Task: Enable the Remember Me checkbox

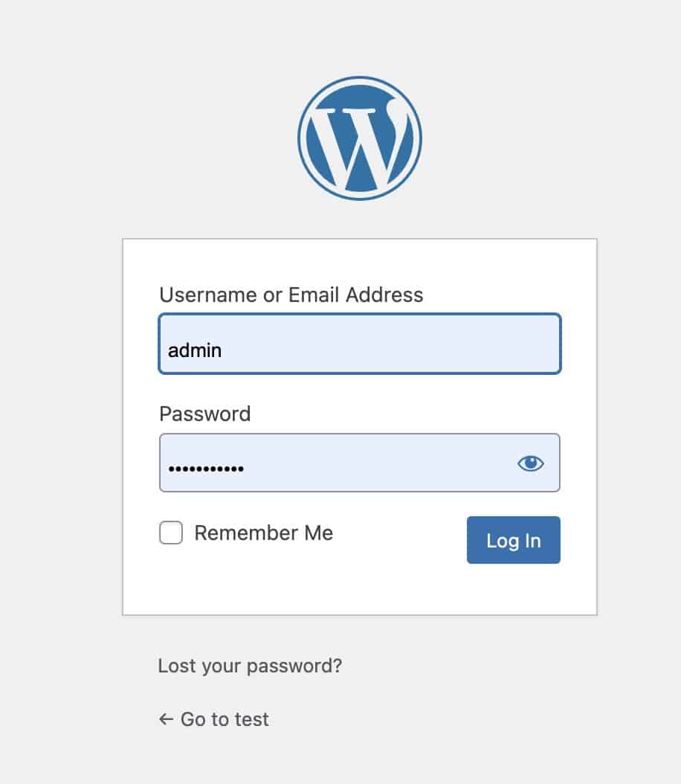Action: [170, 533]
